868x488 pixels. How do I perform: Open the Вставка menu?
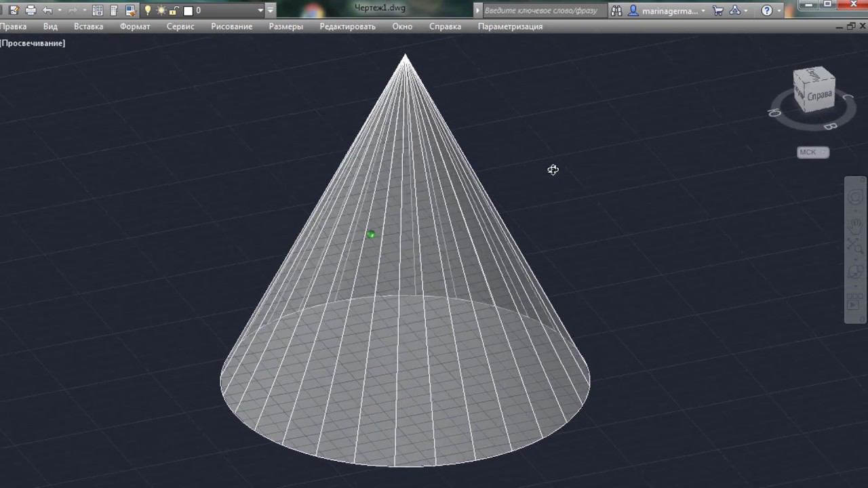(89, 26)
